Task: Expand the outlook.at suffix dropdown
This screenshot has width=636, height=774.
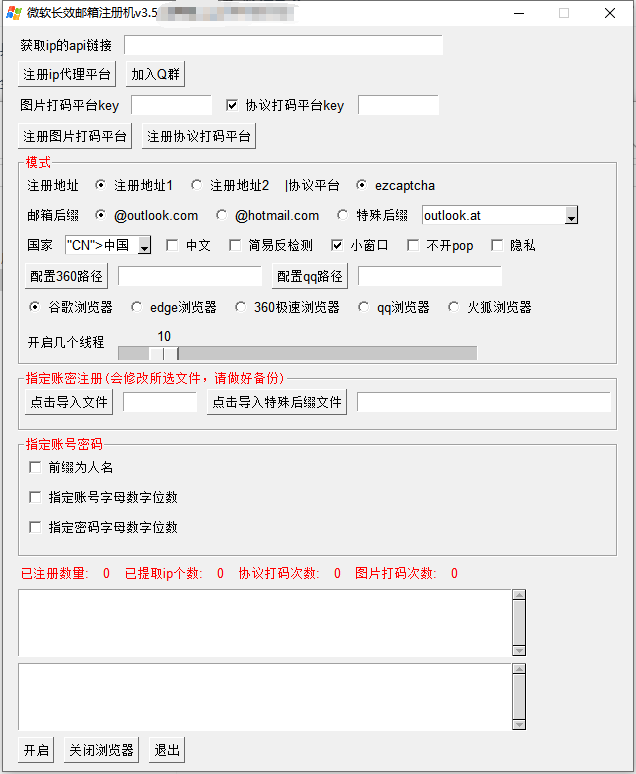Action: pos(571,216)
